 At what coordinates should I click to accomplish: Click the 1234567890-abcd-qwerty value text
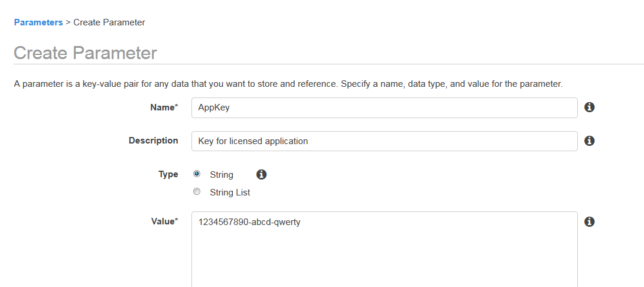tap(249, 222)
